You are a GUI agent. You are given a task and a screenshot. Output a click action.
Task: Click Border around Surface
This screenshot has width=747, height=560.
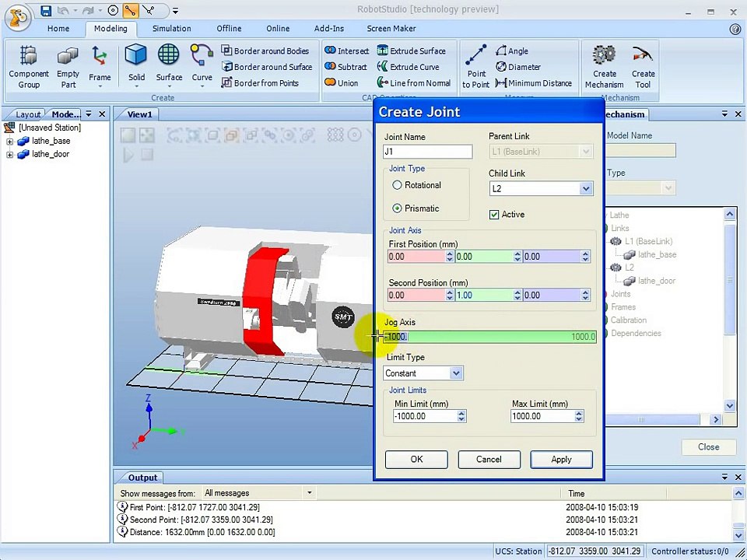(267, 67)
